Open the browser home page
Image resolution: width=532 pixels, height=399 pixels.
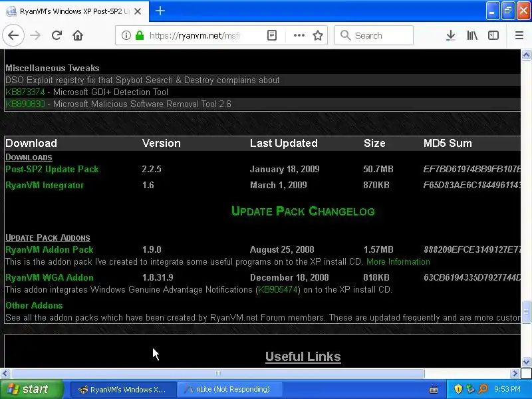78,35
